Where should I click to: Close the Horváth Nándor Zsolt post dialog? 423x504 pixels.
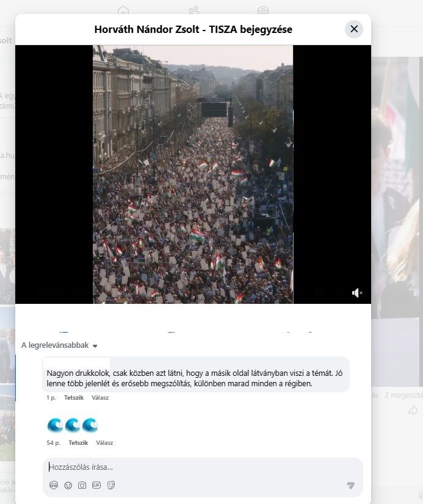[x=354, y=29]
